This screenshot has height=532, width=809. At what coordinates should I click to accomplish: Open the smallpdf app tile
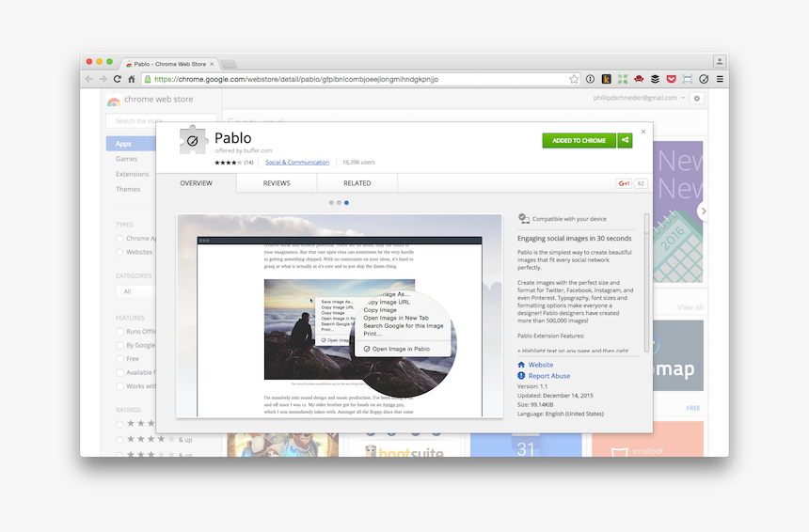point(647,439)
